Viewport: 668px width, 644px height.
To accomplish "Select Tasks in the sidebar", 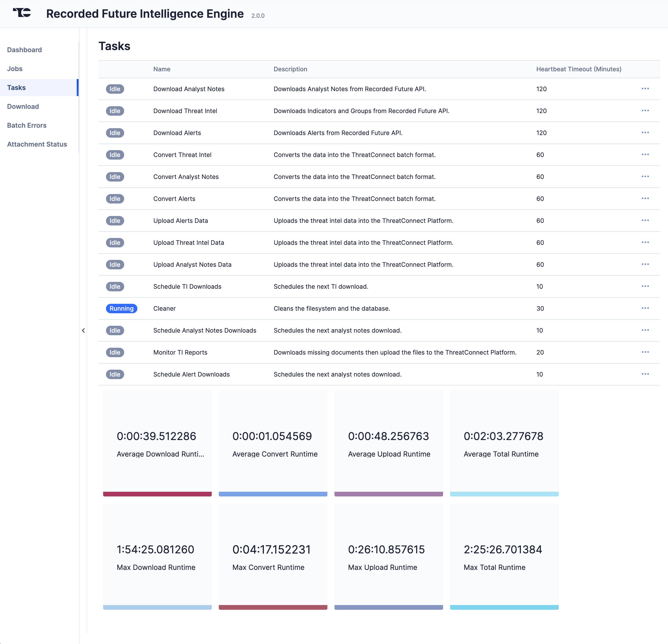I will (39, 88).
